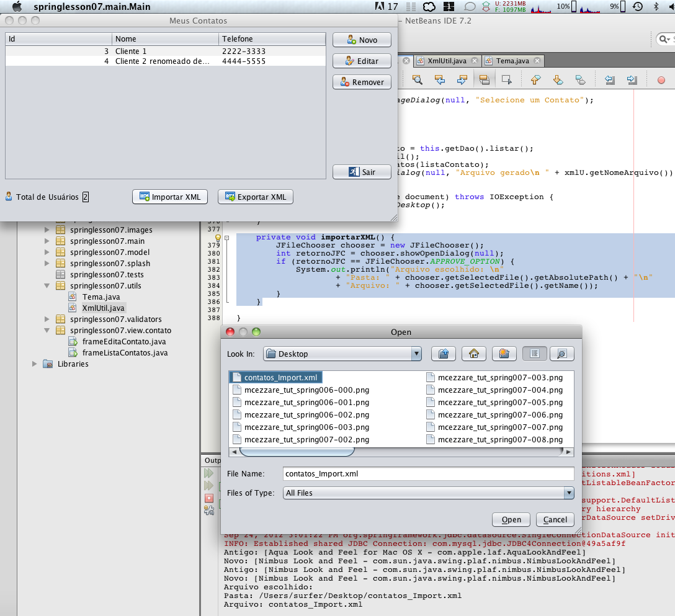675x616 pixels.
Task: Select Cliente 2 renomeado row
Action: (x=165, y=61)
